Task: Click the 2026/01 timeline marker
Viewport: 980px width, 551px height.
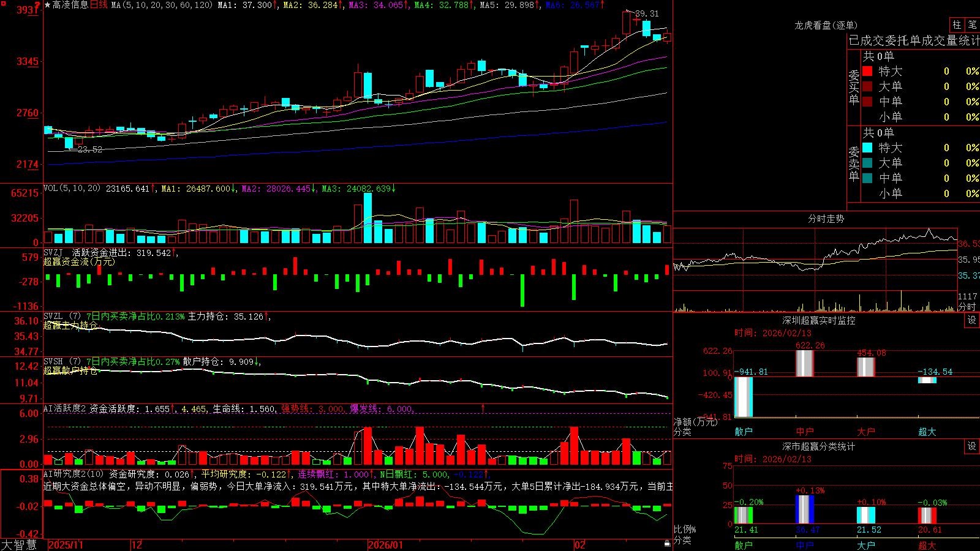Action: [386, 545]
